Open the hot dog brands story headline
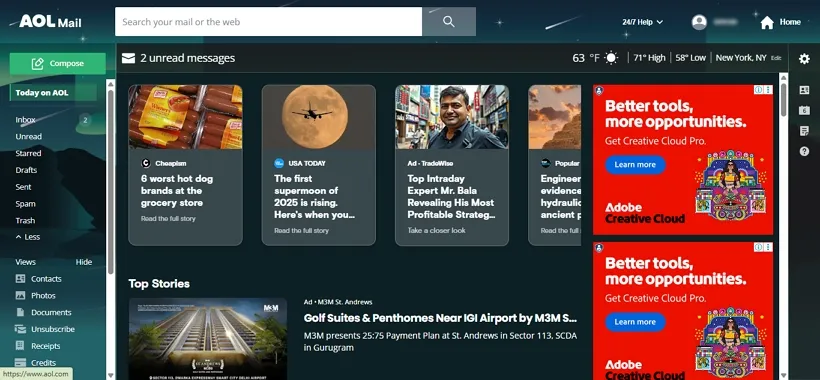Screen dimensions: 820x380 click(177, 191)
